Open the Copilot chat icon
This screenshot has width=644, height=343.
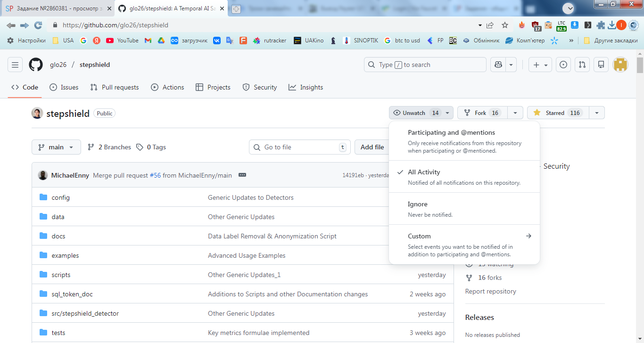coord(498,65)
